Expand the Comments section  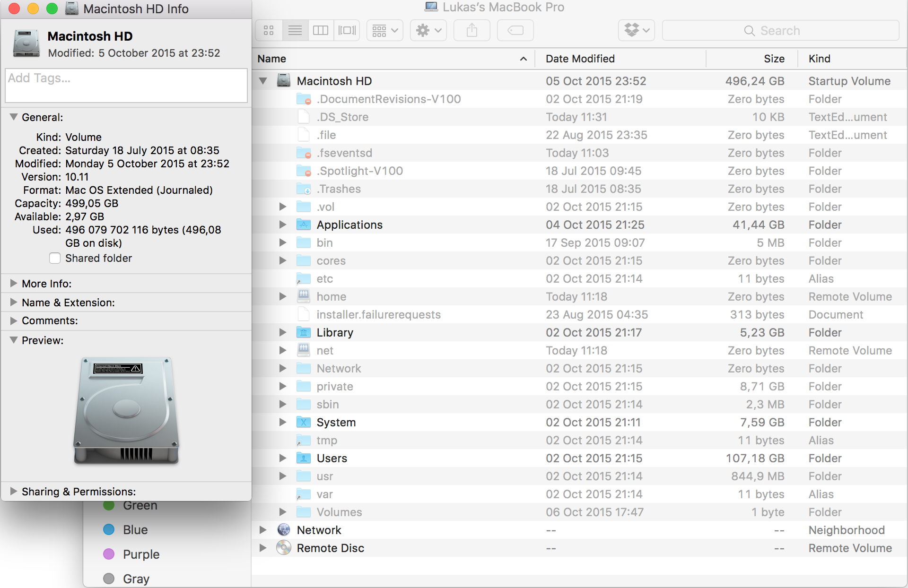[14, 320]
